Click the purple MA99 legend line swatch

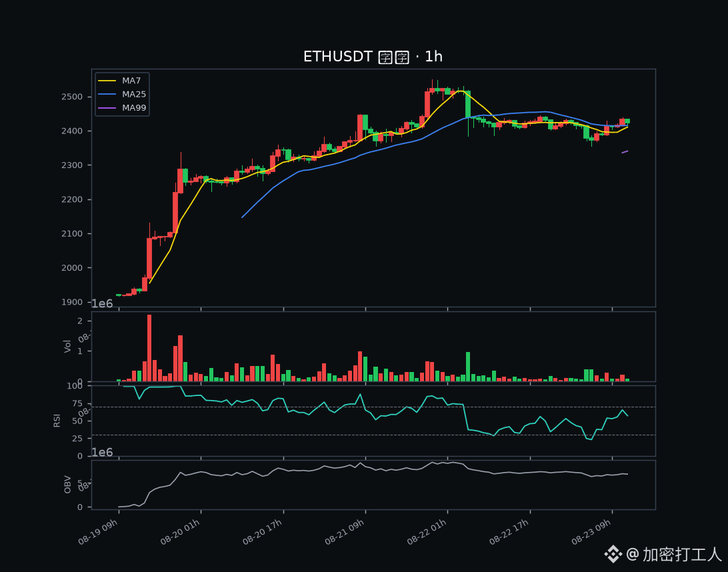pos(107,108)
